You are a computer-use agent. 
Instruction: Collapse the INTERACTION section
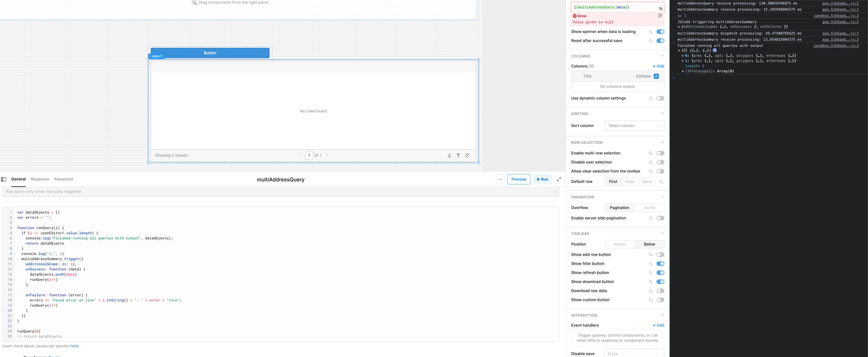[662, 315]
